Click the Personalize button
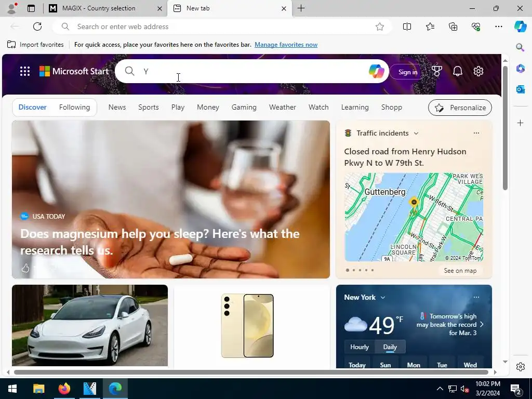Screen dimensions: 532x399 pyautogui.click(x=460, y=108)
